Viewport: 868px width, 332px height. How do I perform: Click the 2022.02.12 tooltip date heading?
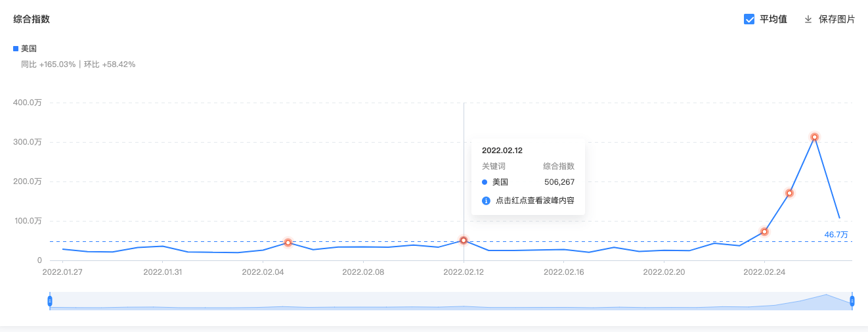[x=502, y=151]
